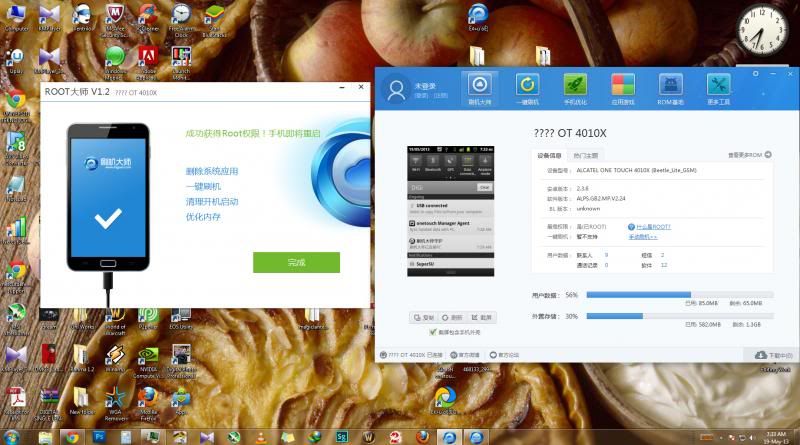
Task: Click the 登录 link beside the avatar
Action: [x=421, y=95]
